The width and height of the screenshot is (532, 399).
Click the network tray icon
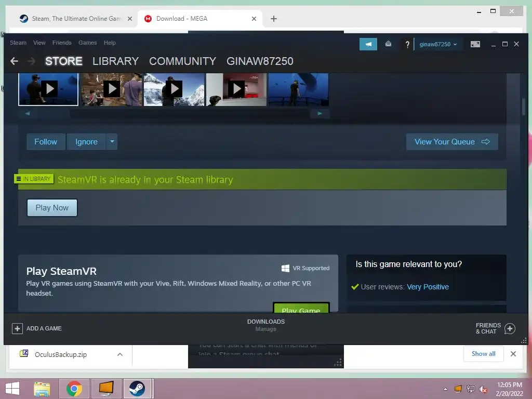[x=471, y=389]
